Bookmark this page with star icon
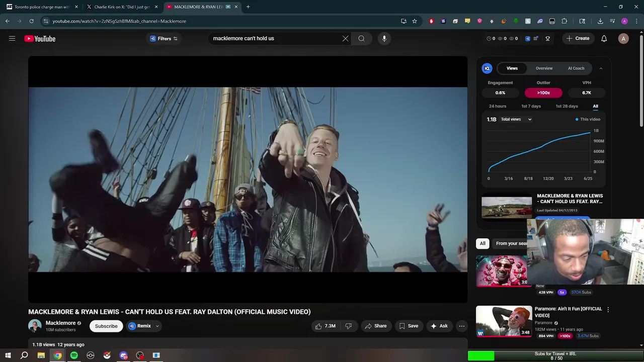 coord(415,21)
